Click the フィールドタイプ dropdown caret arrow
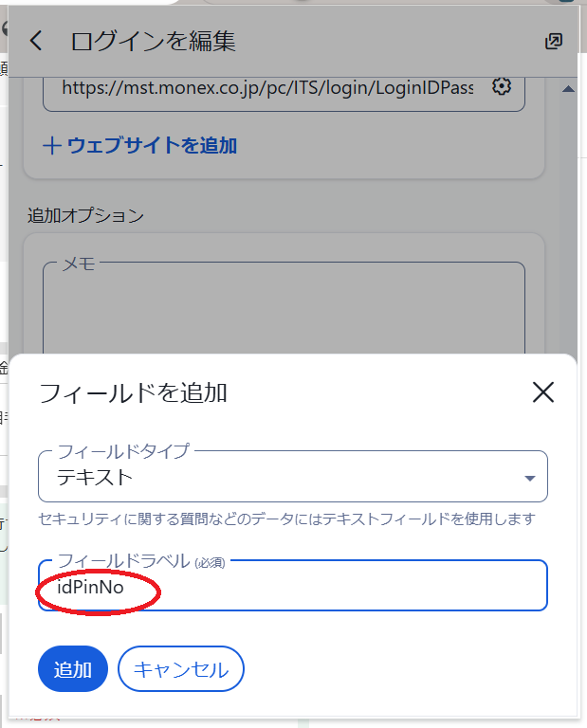This screenshot has height=728, width=587. (530, 478)
